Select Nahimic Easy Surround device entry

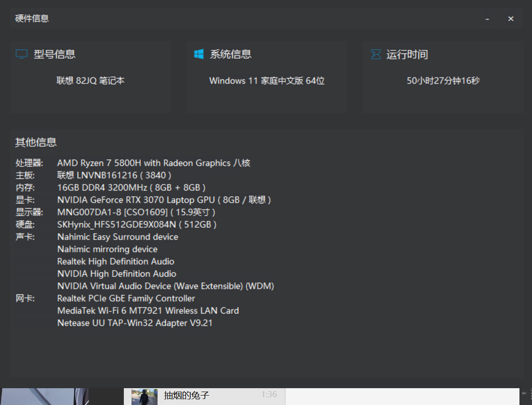[x=118, y=237]
